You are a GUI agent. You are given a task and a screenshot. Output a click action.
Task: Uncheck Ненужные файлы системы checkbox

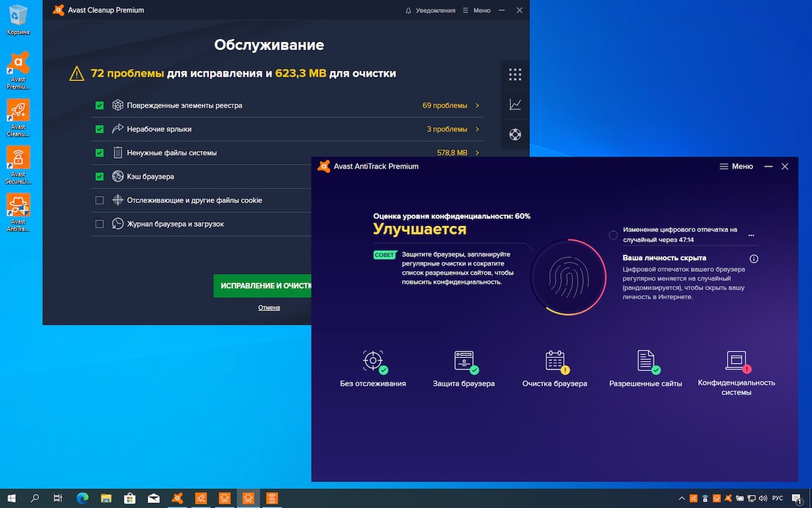coord(100,153)
